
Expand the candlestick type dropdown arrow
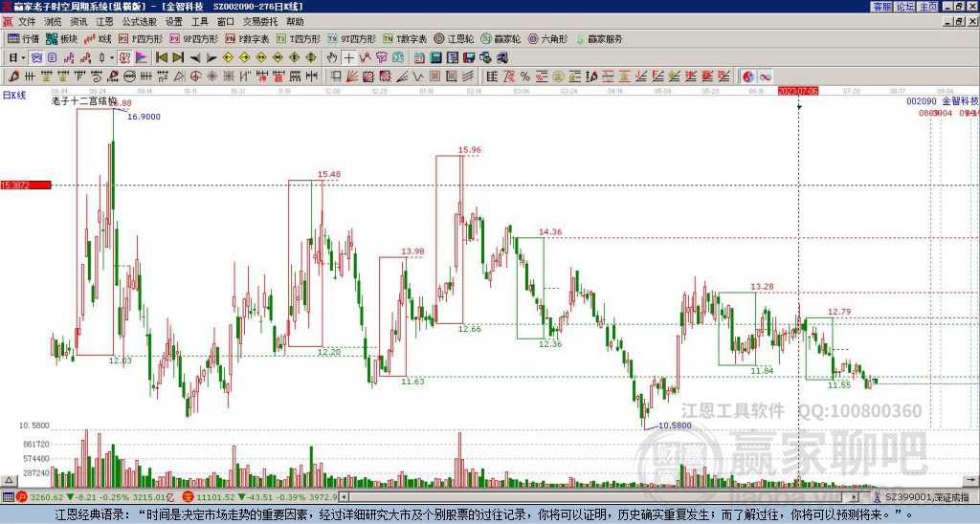pos(112,58)
